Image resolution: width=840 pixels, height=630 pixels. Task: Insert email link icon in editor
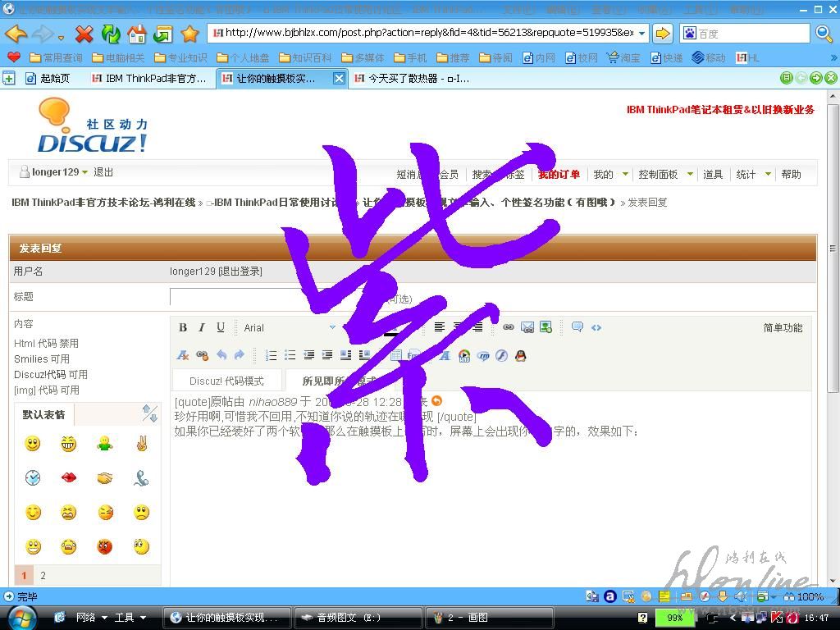(527, 326)
